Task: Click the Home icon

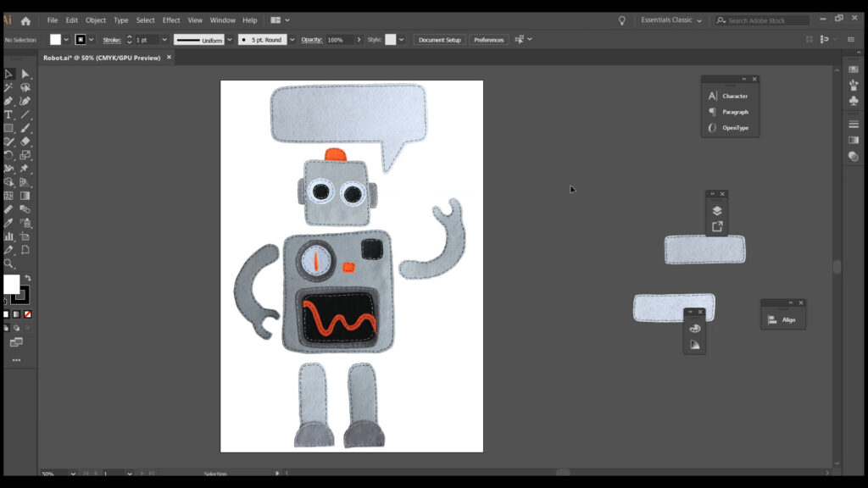Action: 25,20
